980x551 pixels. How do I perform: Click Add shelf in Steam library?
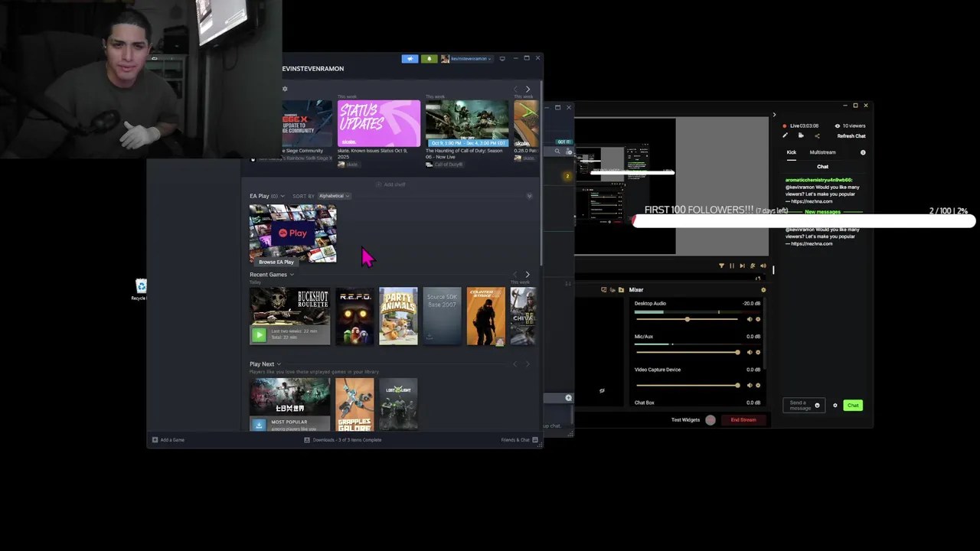[391, 184]
